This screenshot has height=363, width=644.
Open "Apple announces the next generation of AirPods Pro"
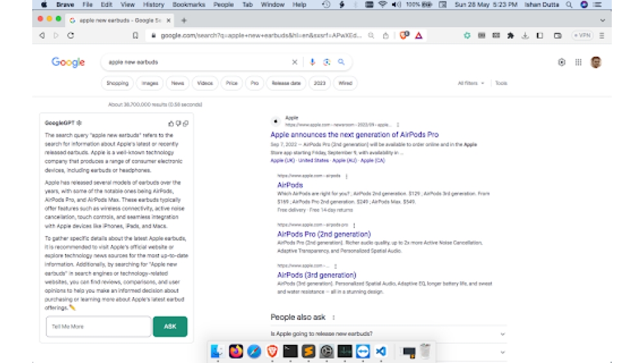pyautogui.click(x=354, y=134)
